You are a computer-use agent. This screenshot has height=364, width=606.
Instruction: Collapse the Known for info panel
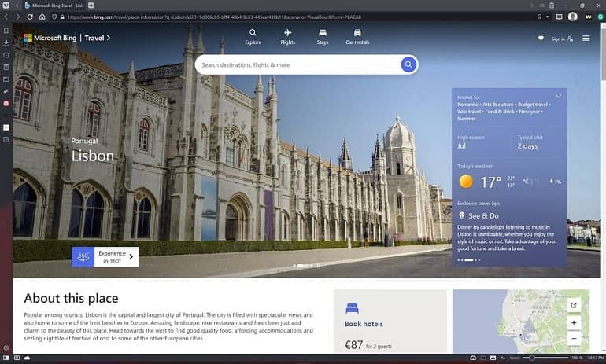coord(558,97)
